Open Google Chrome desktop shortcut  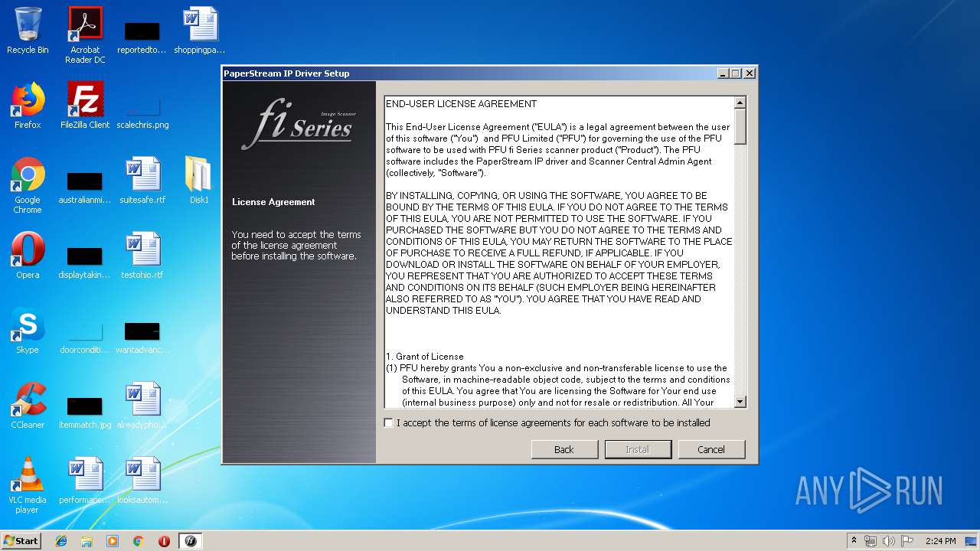(28, 186)
